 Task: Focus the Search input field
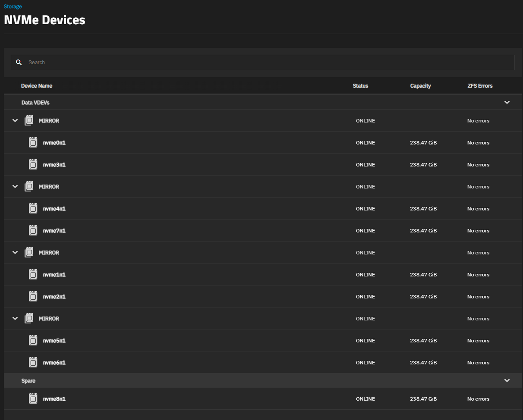pyautogui.click(x=263, y=63)
